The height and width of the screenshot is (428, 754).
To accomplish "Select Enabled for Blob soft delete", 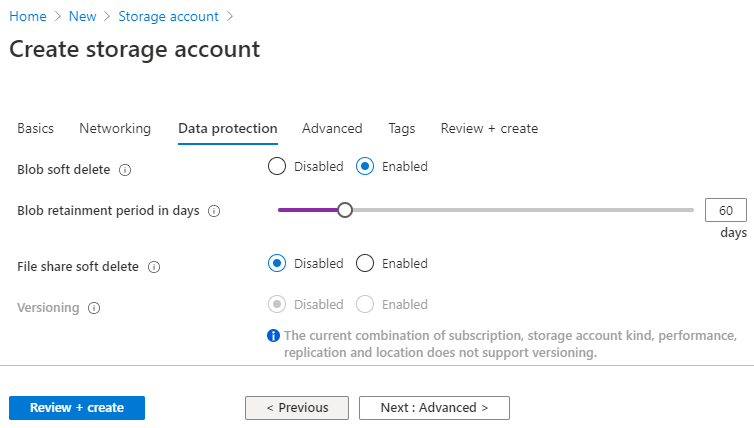I will coord(365,167).
